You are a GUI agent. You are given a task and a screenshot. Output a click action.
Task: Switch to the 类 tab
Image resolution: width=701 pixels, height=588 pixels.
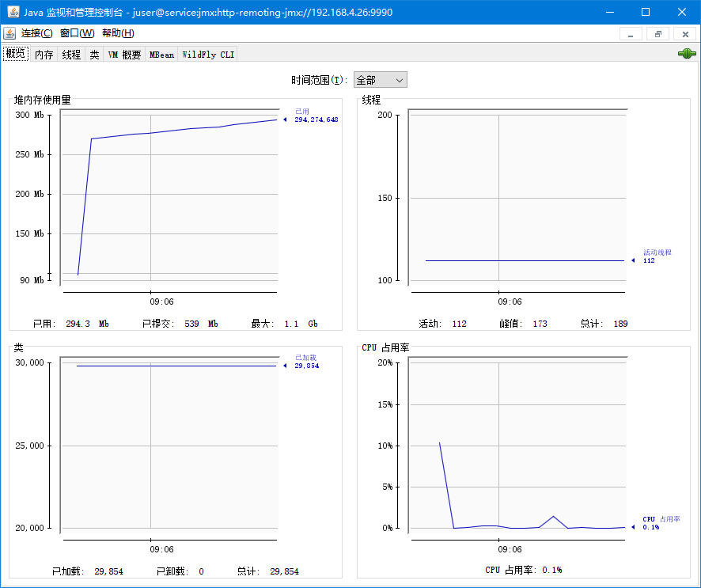[x=94, y=55]
